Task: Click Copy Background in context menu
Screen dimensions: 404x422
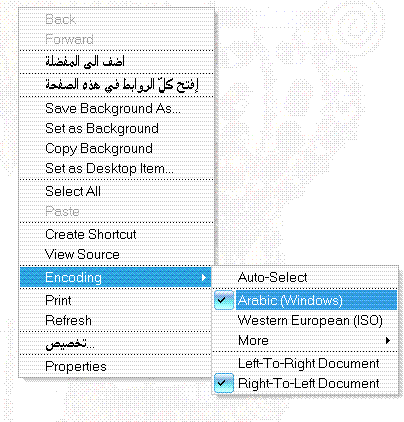Action: click(116, 149)
